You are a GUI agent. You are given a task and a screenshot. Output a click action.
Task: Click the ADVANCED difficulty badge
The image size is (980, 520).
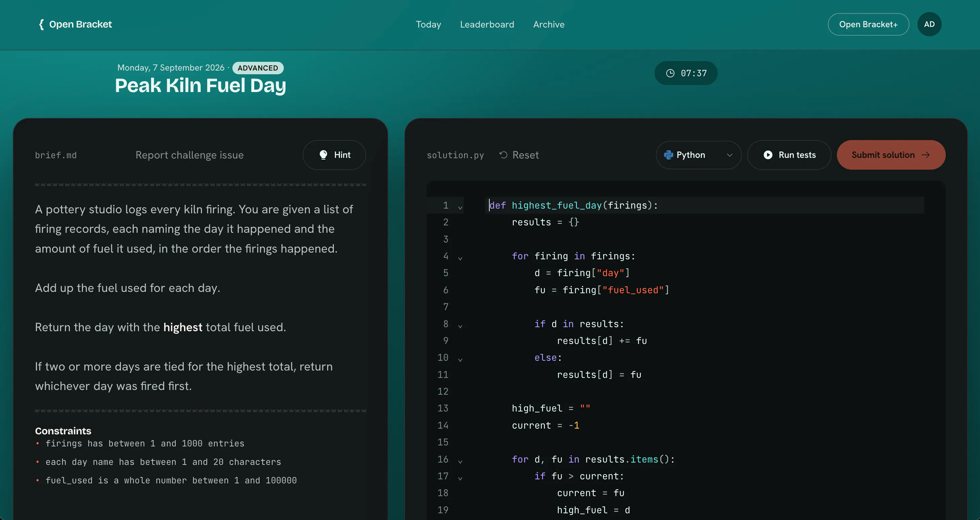click(258, 68)
